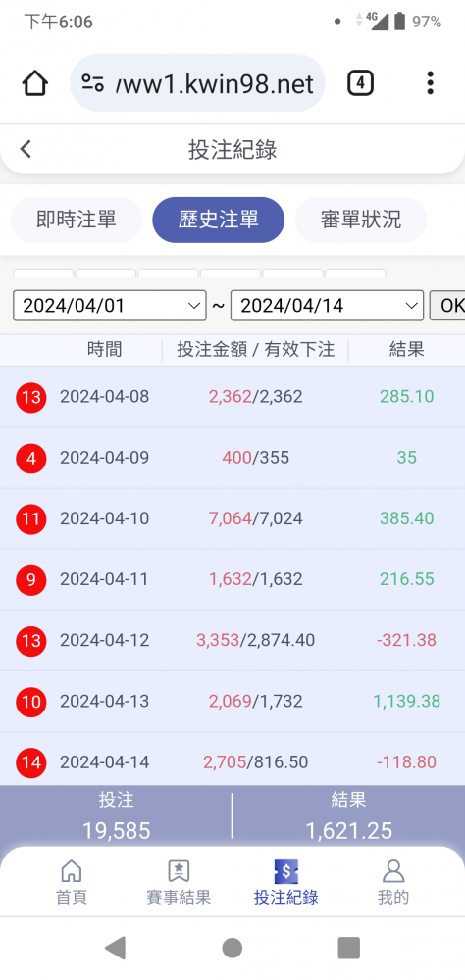Image resolution: width=465 pixels, height=980 pixels.
Task: Tap the red badge 13 for 2024-04-12
Action: click(x=31, y=641)
